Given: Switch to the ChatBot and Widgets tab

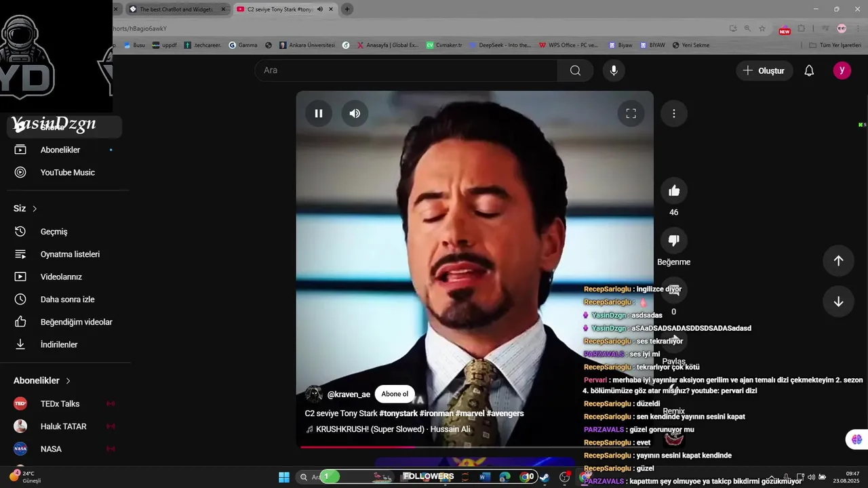Looking at the screenshot, I should [x=175, y=9].
